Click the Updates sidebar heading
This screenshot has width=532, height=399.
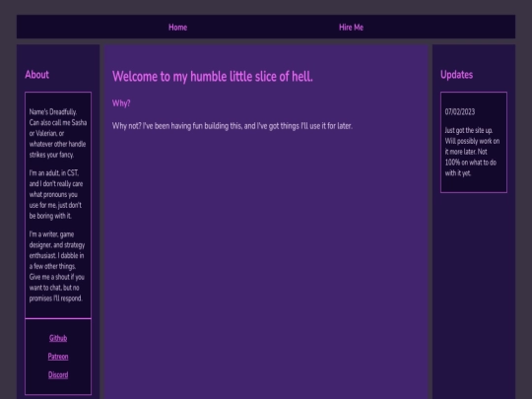(456, 74)
